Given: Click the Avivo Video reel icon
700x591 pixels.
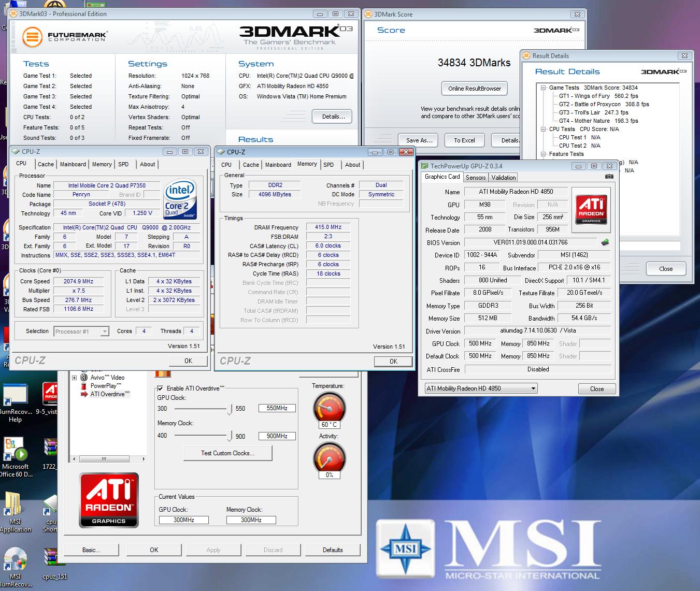Looking at the screenshot, I should (x=83, y=378).
